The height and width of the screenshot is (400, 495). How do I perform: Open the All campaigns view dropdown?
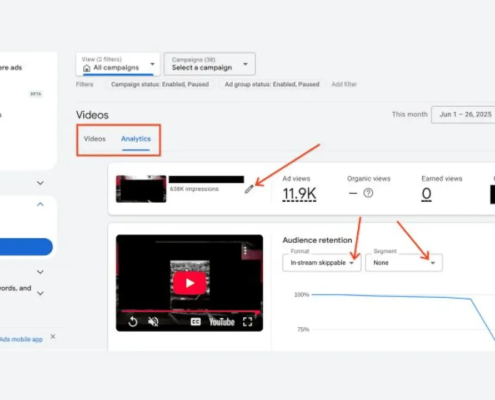118,64
